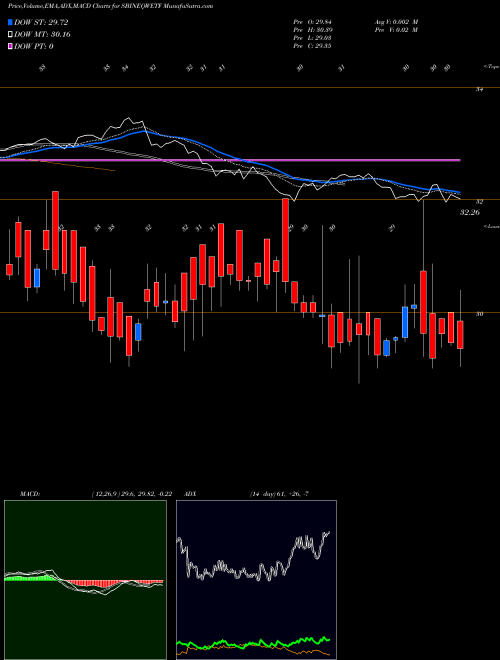The image size is (500, 660).
Task: Click the 'Pre O: 29.84' value
Action: tap(312, 22)
